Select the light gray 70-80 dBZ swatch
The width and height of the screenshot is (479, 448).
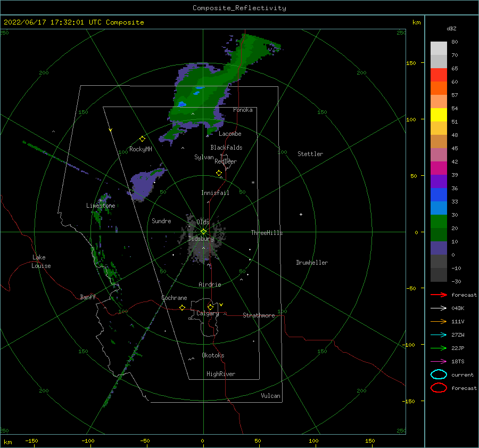pos(439,48)
